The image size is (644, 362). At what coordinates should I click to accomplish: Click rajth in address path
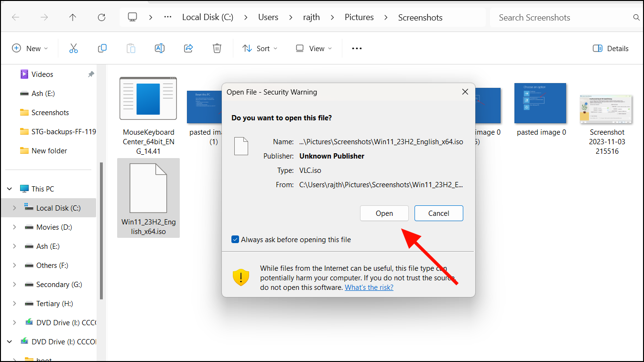311,17
